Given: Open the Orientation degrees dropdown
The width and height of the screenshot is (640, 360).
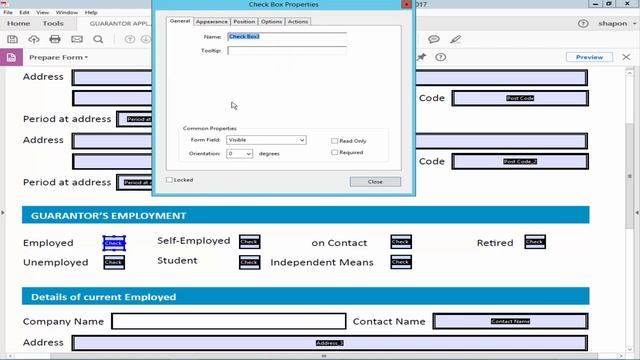Looking at the screenshot, I should pyautogui.click(x=240, y=153).
